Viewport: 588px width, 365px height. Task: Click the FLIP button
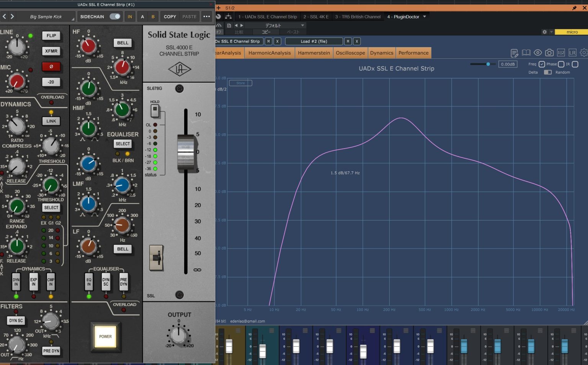point(51,36)
